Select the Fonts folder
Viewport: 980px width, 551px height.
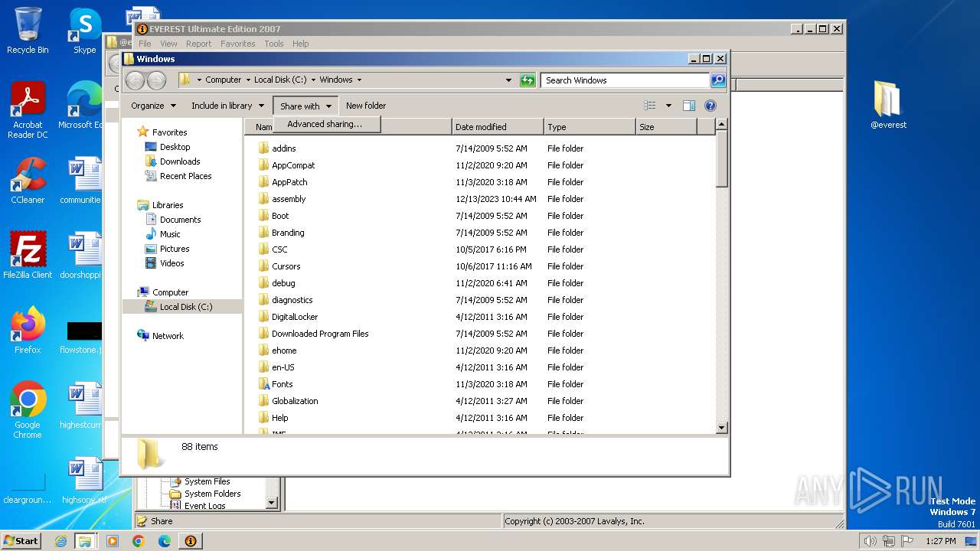[282, 384]
